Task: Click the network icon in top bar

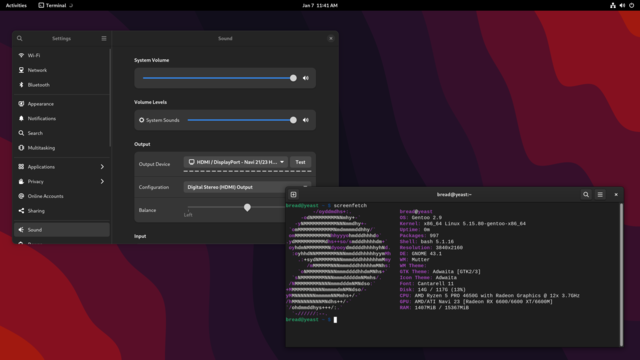Action: tap(613, 5)
